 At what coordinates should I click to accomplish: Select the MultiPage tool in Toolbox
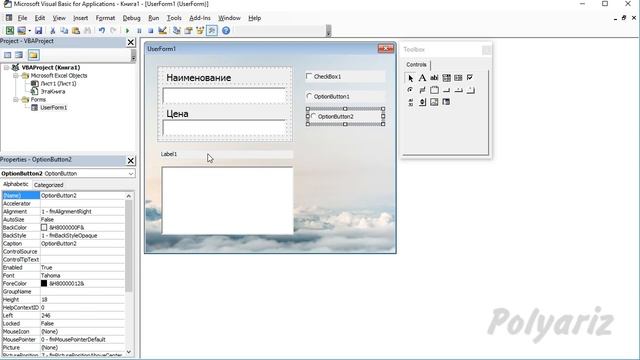coord(470,90)
